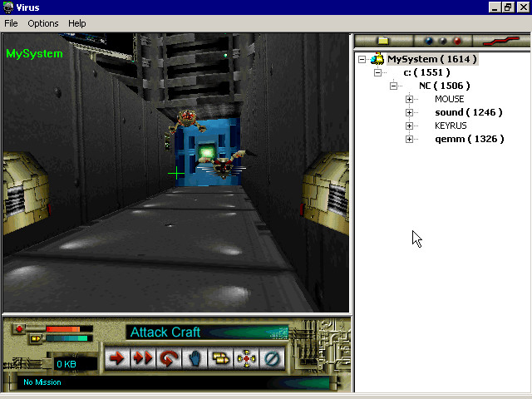The image size is (532, 399).
Task: Click the single red arrow move icon
Action: 117,358
